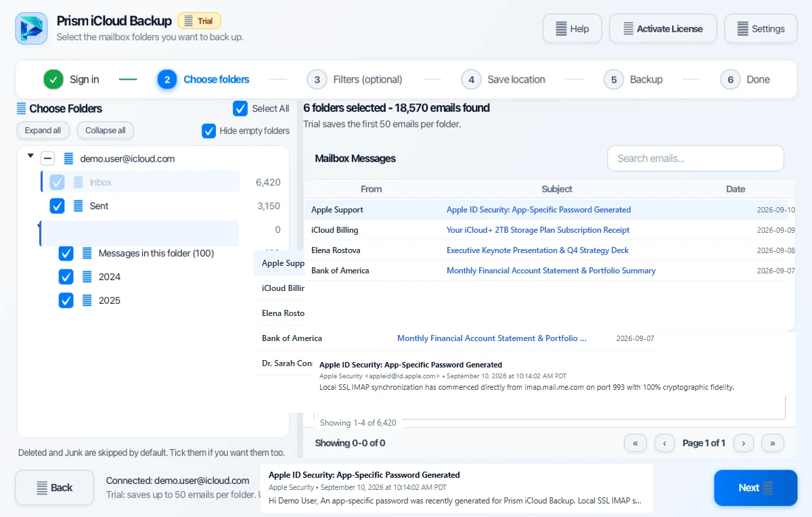This screenshot has width=812, height=517.
Task: Uncheck the 2024 folder checkbox
Action: (66, 277)
